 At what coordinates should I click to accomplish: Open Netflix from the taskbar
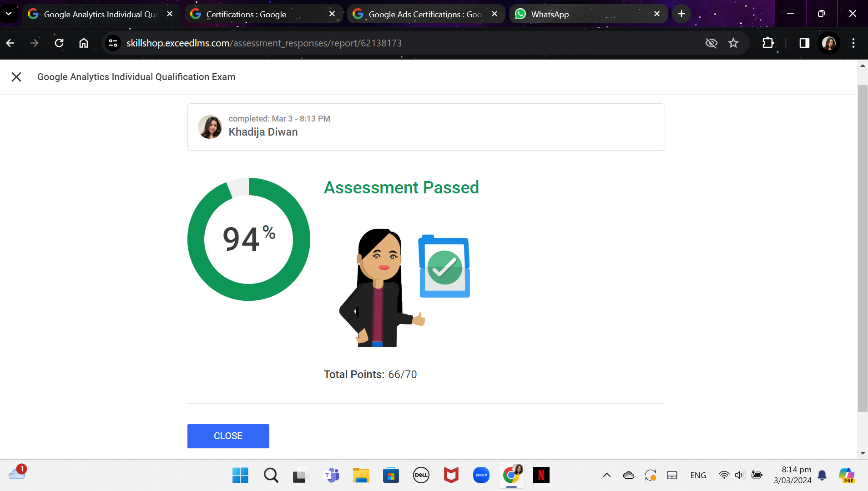point(541,476)
